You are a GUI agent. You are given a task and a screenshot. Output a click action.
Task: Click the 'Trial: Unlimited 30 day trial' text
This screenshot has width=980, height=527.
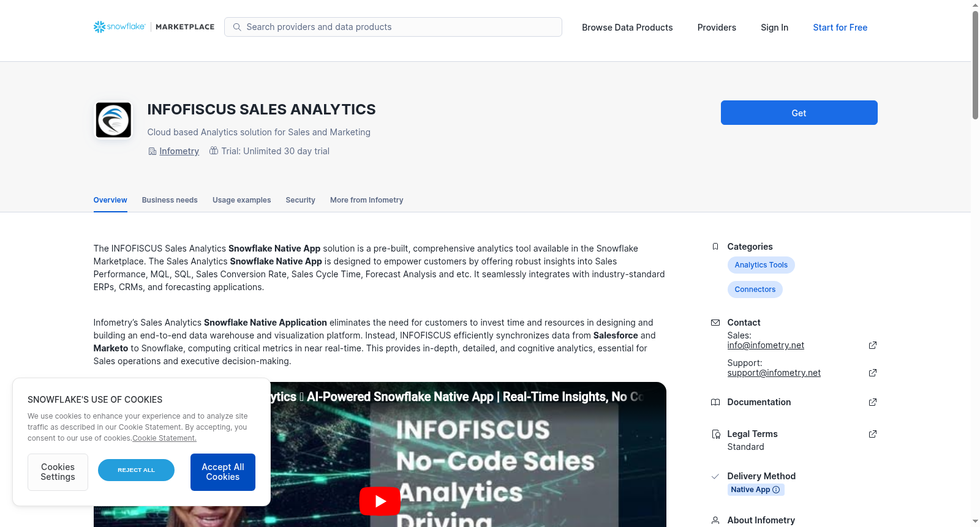pyautogui.click(x=276, y=151)
